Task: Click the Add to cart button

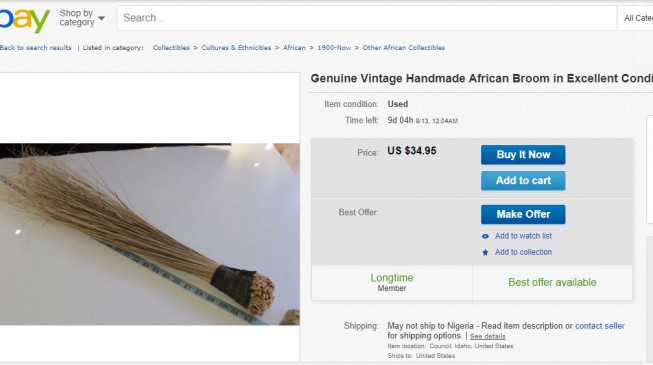Action: coord(523,180)
